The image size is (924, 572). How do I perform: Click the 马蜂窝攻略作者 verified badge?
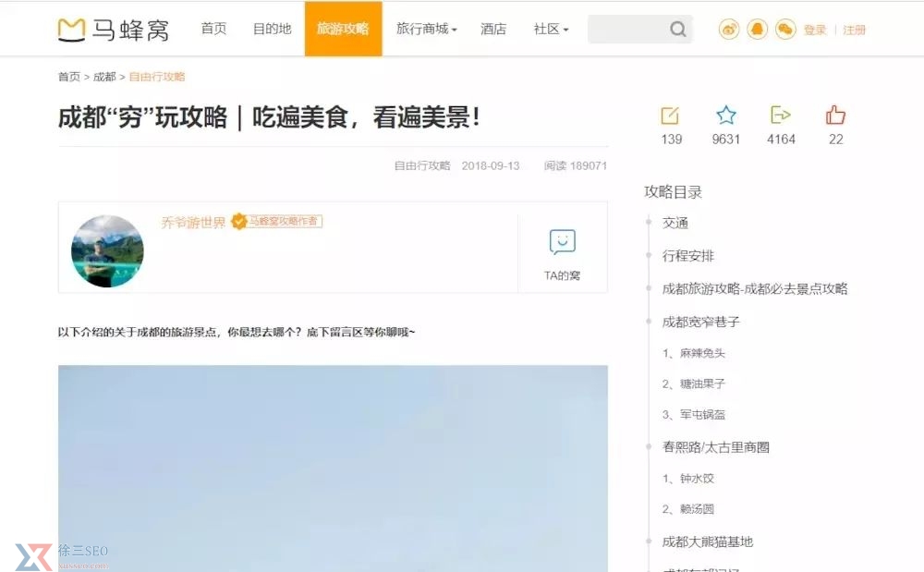(278, 222)
